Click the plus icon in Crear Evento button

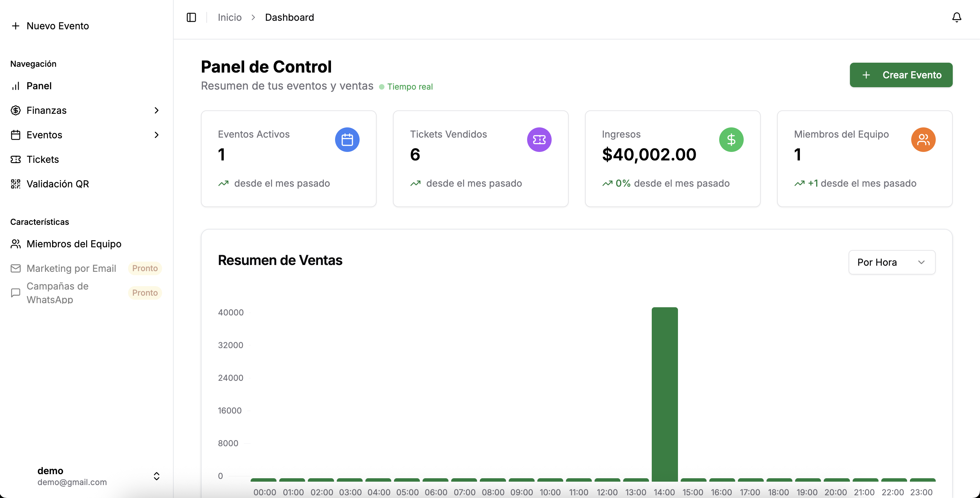pos(866,75)
